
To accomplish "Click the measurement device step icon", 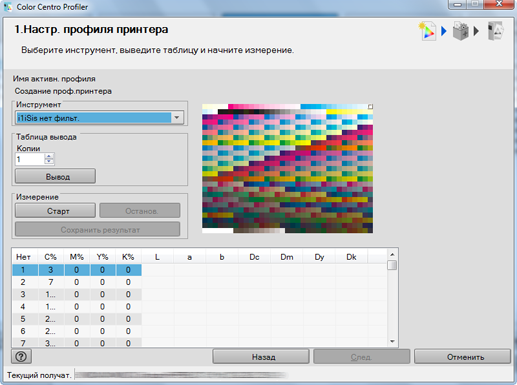I will point(461,31).
